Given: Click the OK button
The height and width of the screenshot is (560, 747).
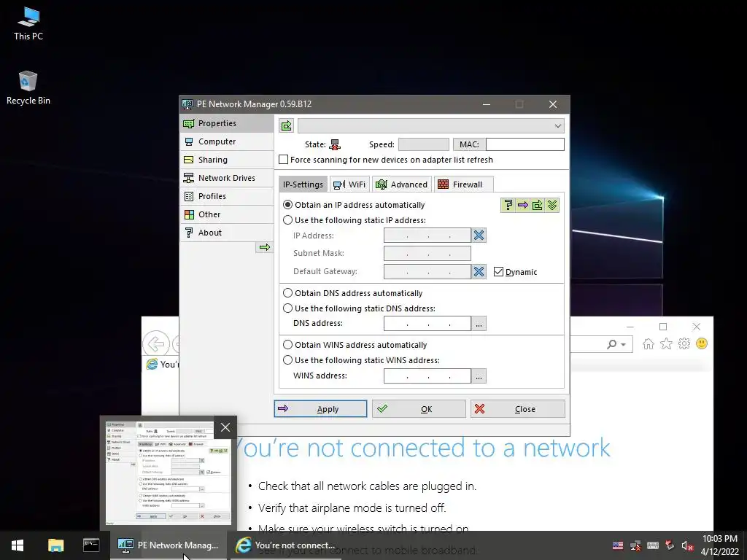Looking at the screenshot, I should click(419, 409).
